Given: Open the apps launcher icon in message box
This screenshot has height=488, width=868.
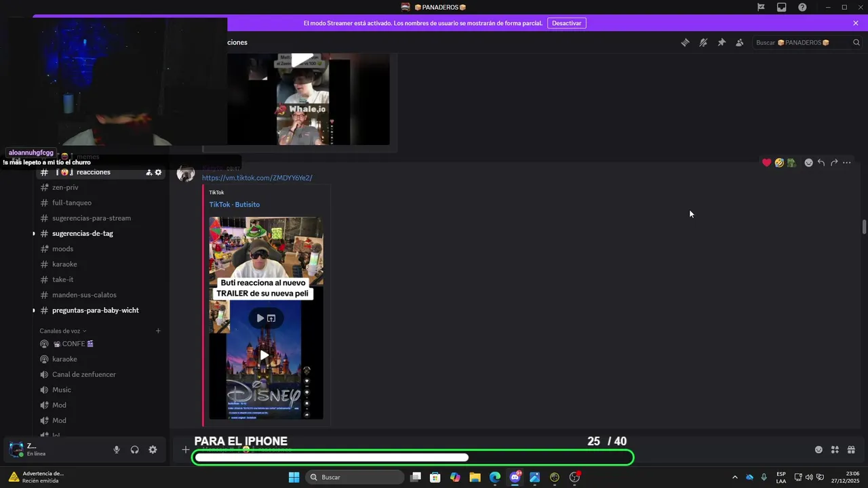Looking at the screenshot, I should 835,449.
